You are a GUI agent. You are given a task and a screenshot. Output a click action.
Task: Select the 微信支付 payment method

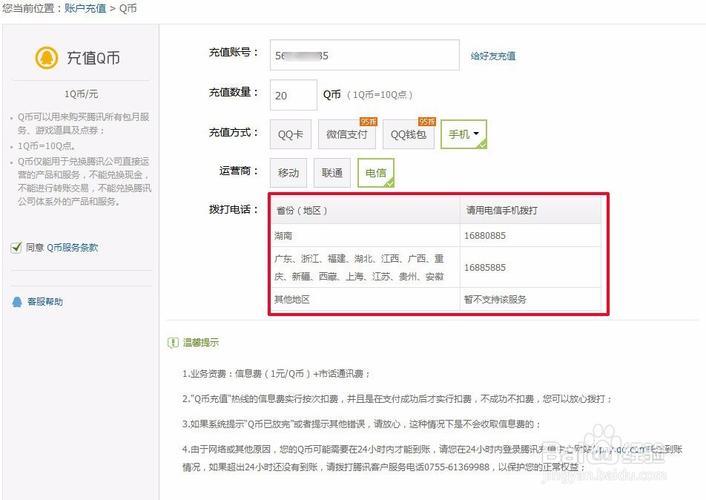(347, 134)
